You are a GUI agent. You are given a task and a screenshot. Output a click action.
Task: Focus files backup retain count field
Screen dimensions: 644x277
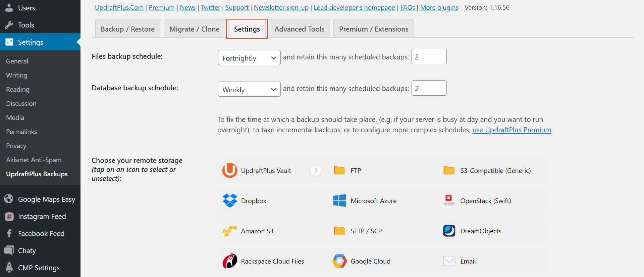point(429,56)
